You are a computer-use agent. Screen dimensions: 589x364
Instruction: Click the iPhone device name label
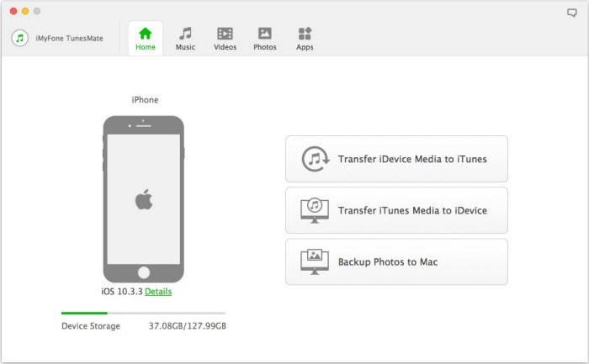click(x=145, y=100)
